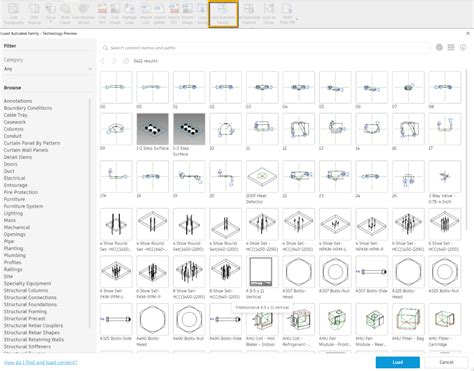Browse the Specialty Equipment category
Screen dimensions: 474x371
point(27,283)
